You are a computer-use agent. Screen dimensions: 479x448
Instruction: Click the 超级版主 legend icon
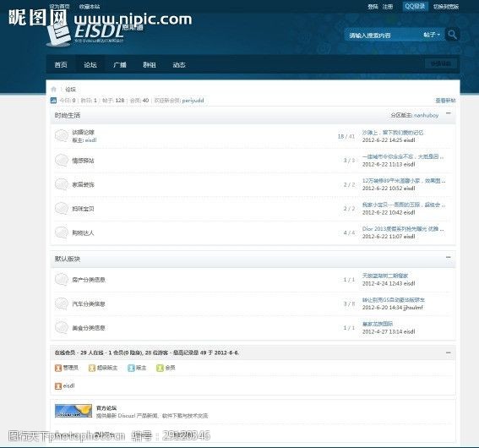click(91, 368)
